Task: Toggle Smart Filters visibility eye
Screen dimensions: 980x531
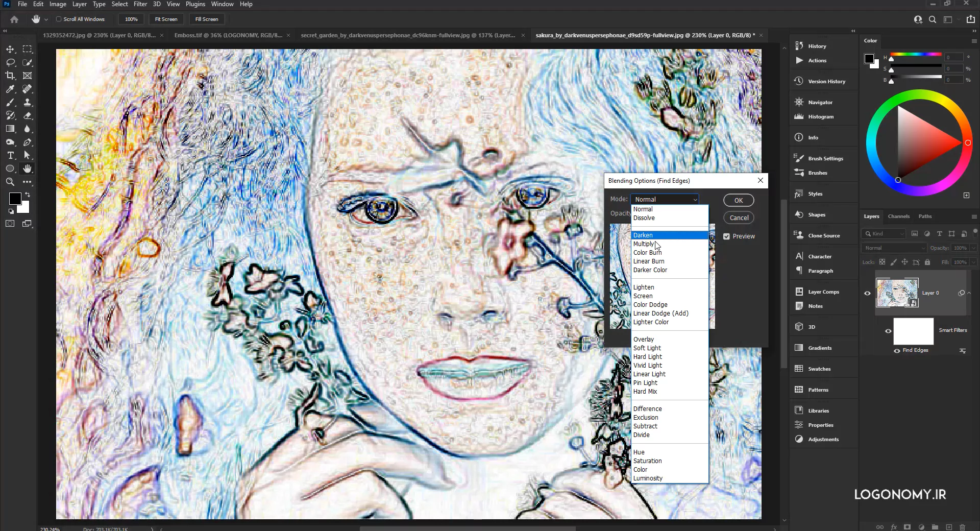Action: coord(888,331)
